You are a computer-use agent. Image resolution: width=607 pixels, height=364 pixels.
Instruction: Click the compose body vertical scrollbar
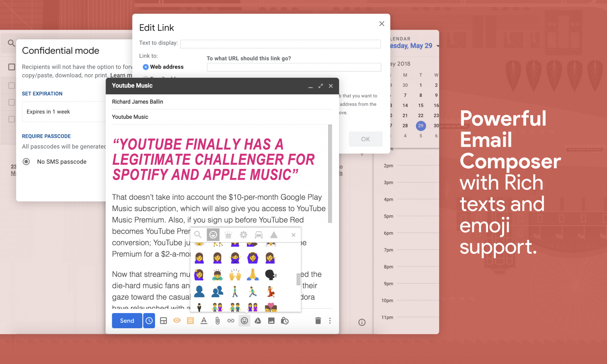[330, 174]
